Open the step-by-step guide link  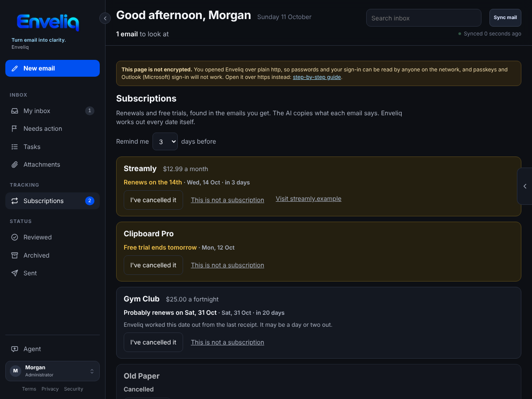coord(317,77)
